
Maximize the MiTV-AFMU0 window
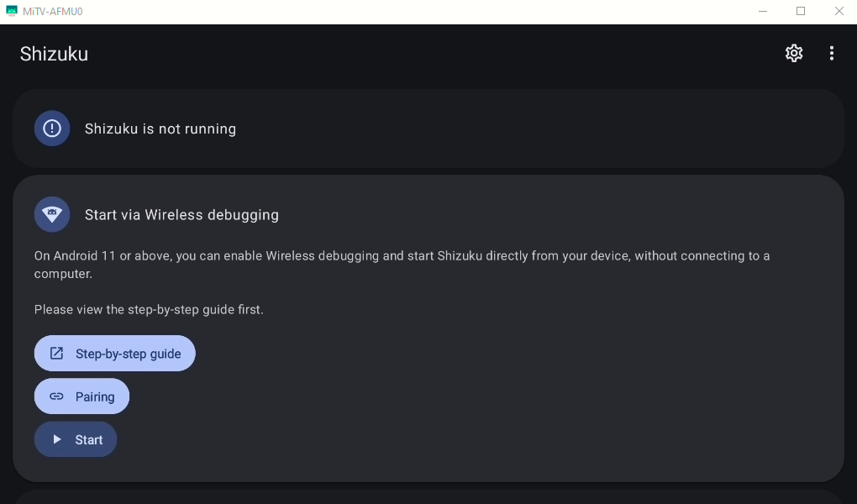[801, 11]
